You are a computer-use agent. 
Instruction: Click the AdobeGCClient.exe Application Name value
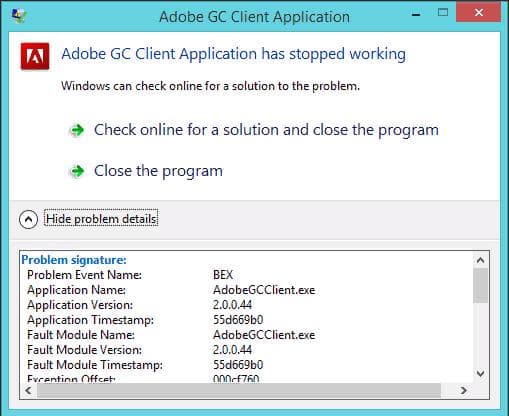pyautogui.click(x=264, y=290)
